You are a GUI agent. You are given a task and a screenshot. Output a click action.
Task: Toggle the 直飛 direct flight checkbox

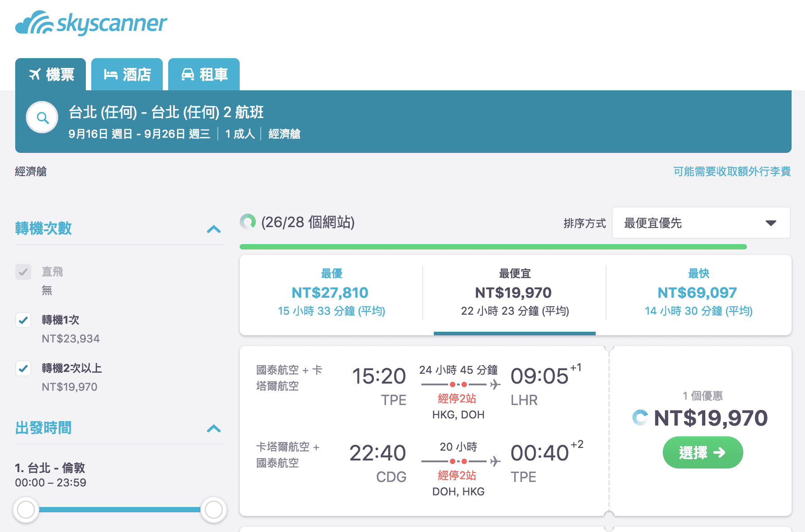coord(23,272)
